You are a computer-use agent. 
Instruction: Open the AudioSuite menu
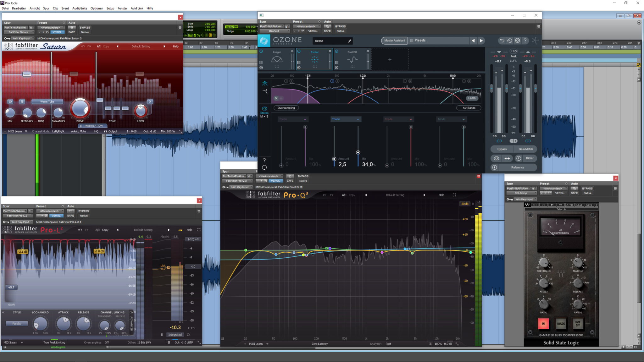tap(80, 8)
